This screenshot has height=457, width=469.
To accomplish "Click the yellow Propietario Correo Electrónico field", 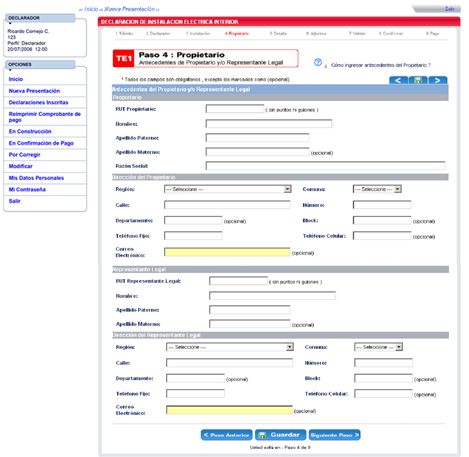I will point(227,252).
